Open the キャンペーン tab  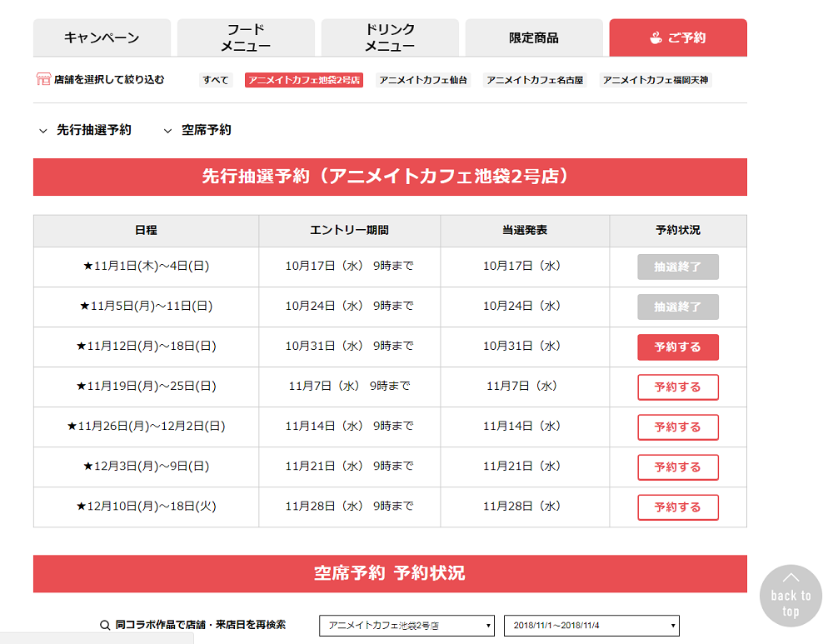[102, 37]
